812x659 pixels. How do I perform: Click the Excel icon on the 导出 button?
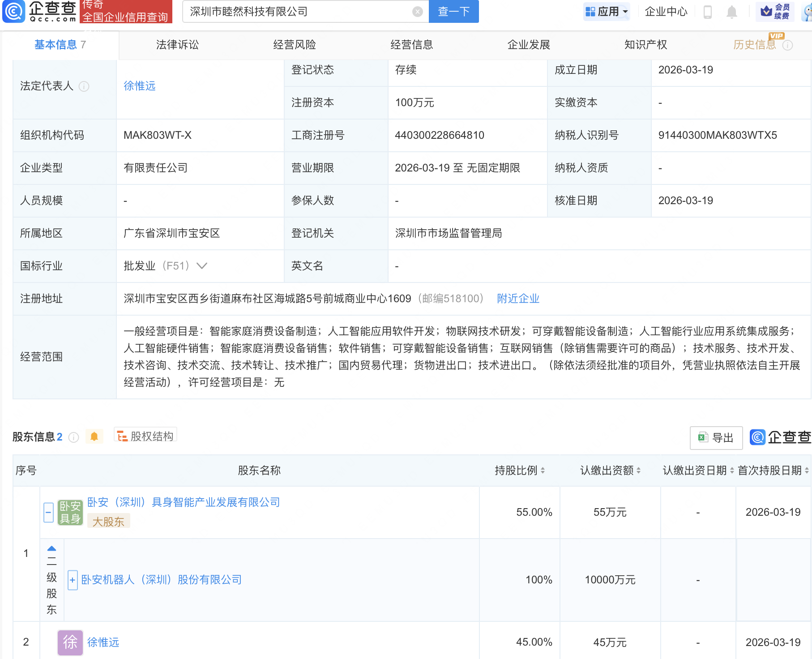702,437
